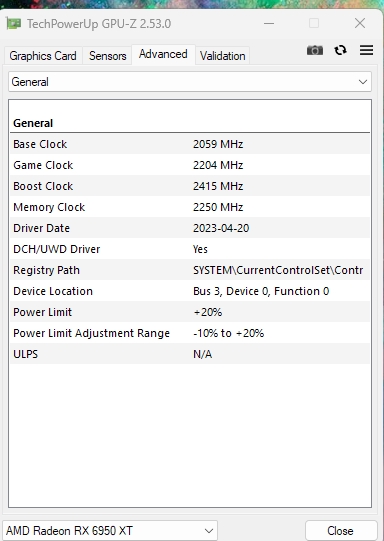
Task: Select the Power Limit row label
Action: pyautogui.click(x=42, y=313)
